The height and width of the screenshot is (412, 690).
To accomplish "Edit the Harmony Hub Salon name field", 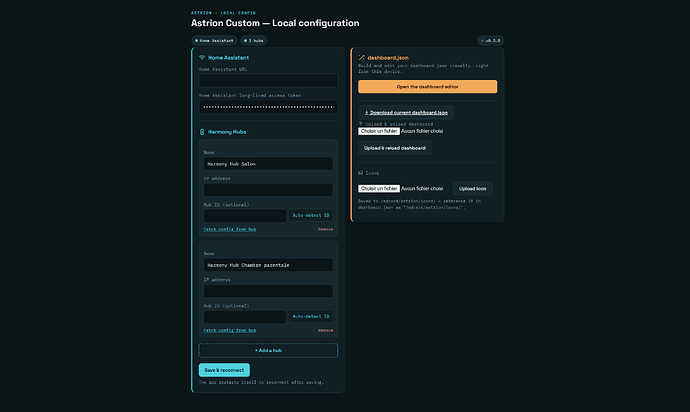I will click(268, 164).
